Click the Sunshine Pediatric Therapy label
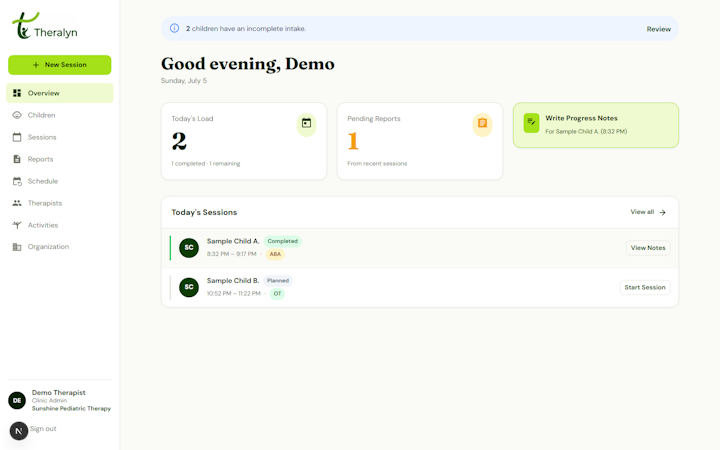The image size is (720, 450). coord(71,408)
